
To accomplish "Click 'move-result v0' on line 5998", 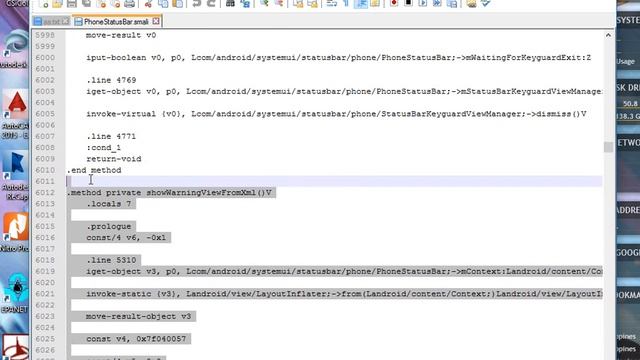I will coord(121,36).
